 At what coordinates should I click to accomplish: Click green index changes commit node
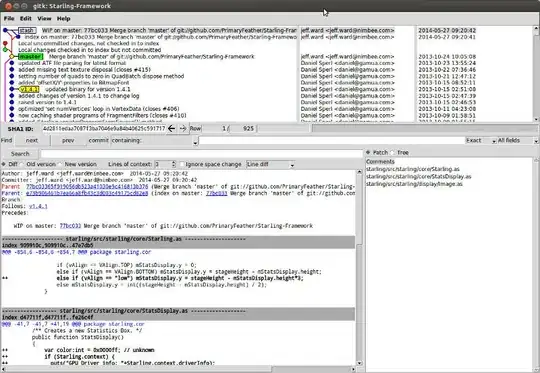click(5, 50)
